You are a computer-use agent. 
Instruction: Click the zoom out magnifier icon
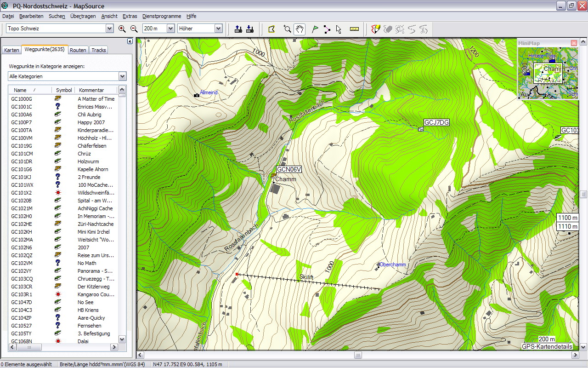(134, 29)
